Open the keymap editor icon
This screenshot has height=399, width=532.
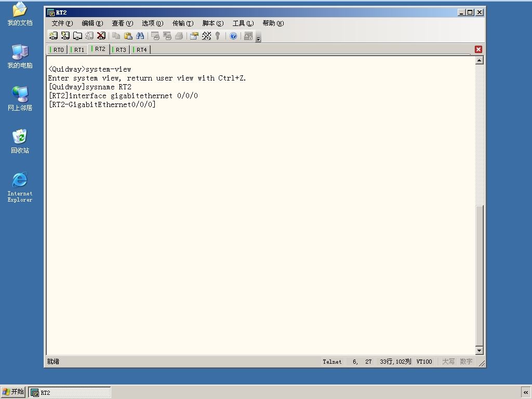click(206, 36)
